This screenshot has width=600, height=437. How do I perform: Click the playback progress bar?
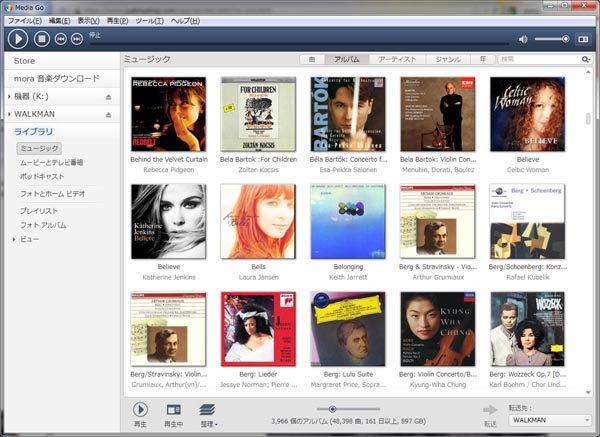[x=300, y=44]
